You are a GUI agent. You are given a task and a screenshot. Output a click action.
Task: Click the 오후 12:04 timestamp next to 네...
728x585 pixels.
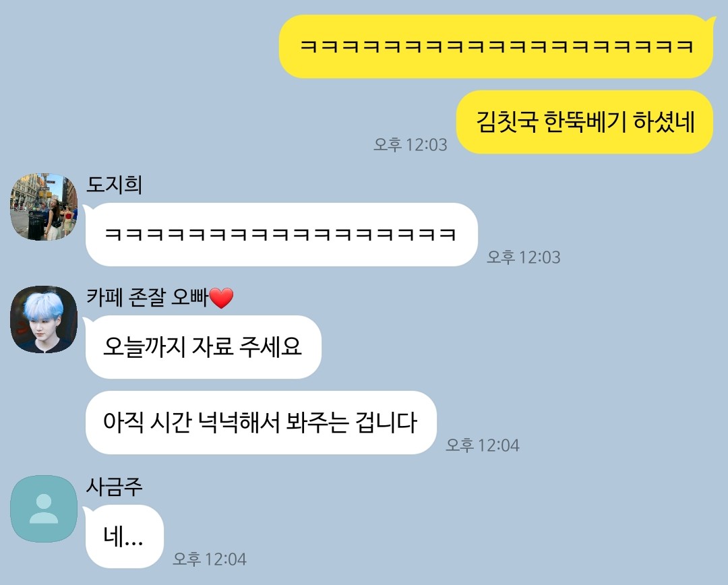coord(210,559)
